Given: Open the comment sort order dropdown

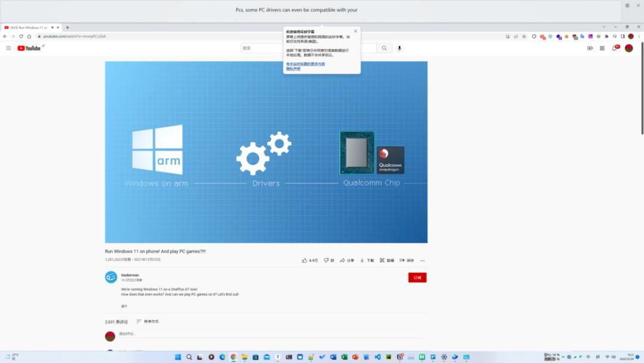Looking at the screenshot, I should click(147, 321).
